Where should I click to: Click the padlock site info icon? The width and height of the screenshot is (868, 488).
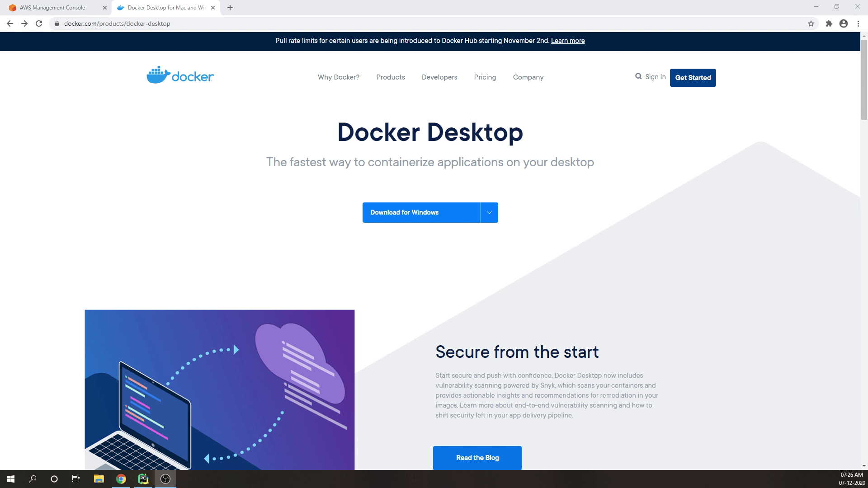tap(57, 23)
